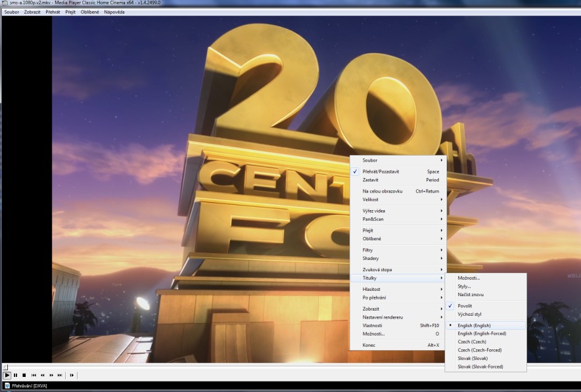Select the Czech (Czech) subtitle track
581x392 pixels.
(x=472, y=341)
